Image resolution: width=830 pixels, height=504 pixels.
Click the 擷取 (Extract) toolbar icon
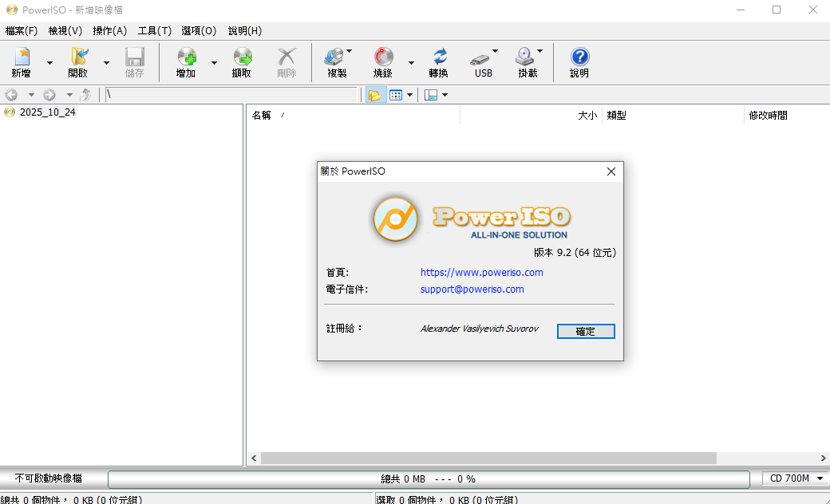[x=242, y=57]
